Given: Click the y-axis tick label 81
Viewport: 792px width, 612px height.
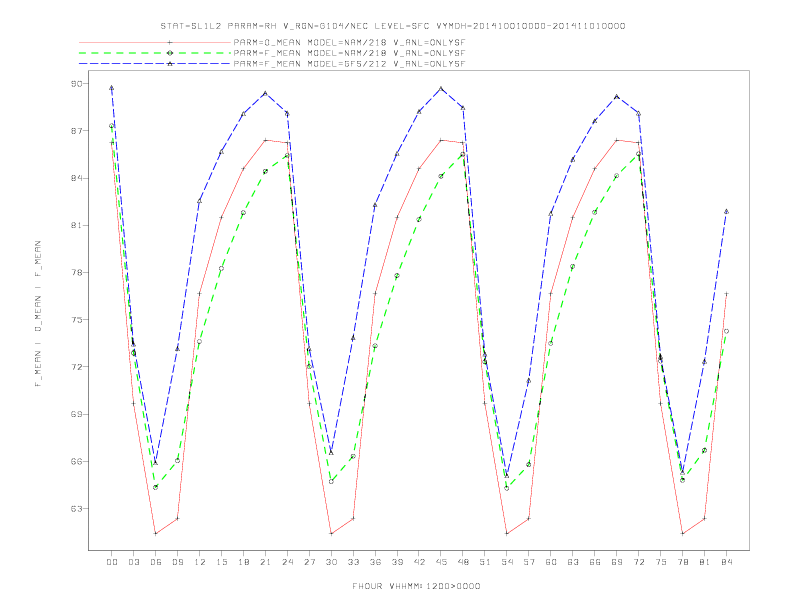Looking at the screenshot, I should [x=76, y=225].
